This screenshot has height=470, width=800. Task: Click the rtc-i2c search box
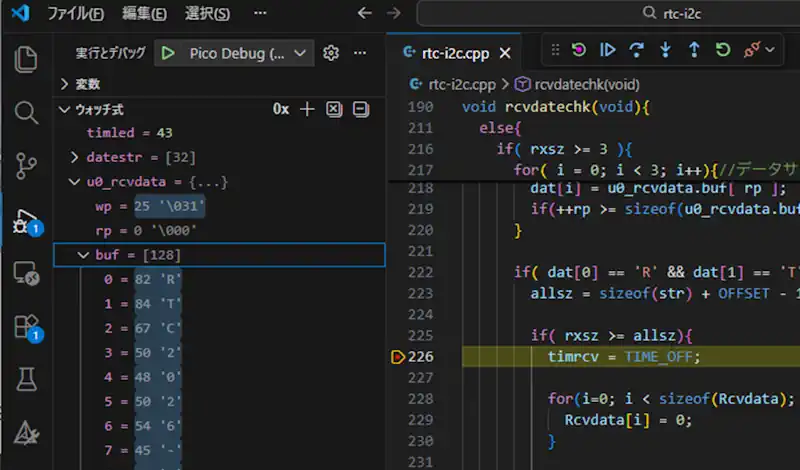[608, 14]
